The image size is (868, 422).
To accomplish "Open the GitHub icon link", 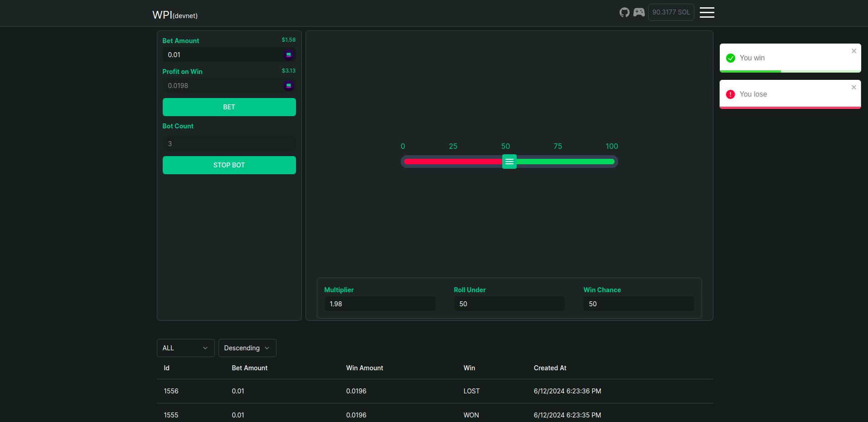I will 625,12.
